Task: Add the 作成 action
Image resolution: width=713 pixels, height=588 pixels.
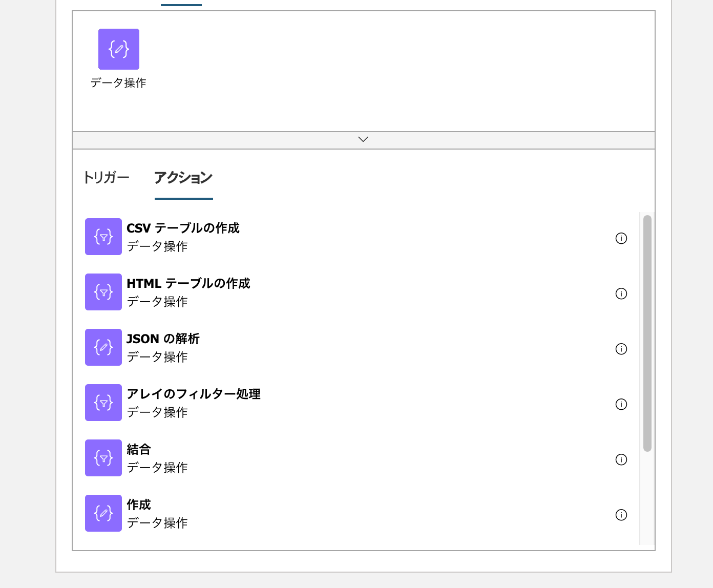Action: pos(356,513)
